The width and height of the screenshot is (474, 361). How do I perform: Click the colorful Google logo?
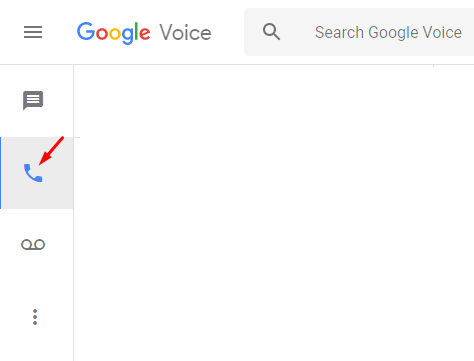(114, 33)
